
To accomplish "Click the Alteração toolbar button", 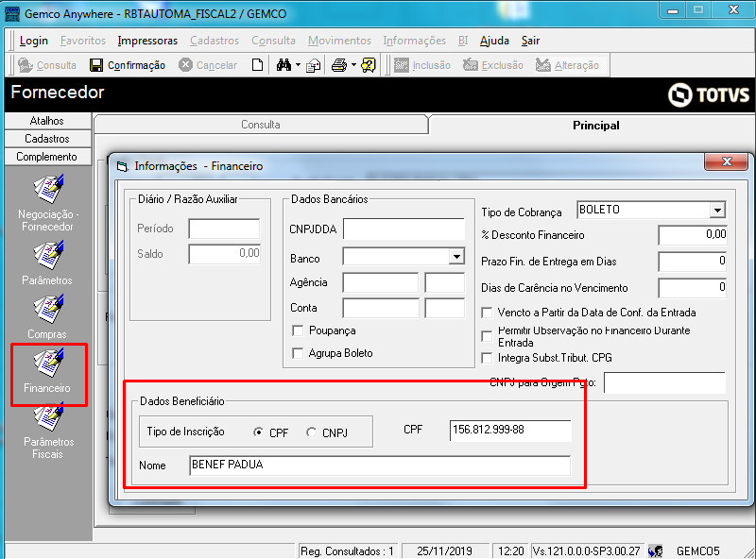I will pyautogui.click(x=568, y=65).
